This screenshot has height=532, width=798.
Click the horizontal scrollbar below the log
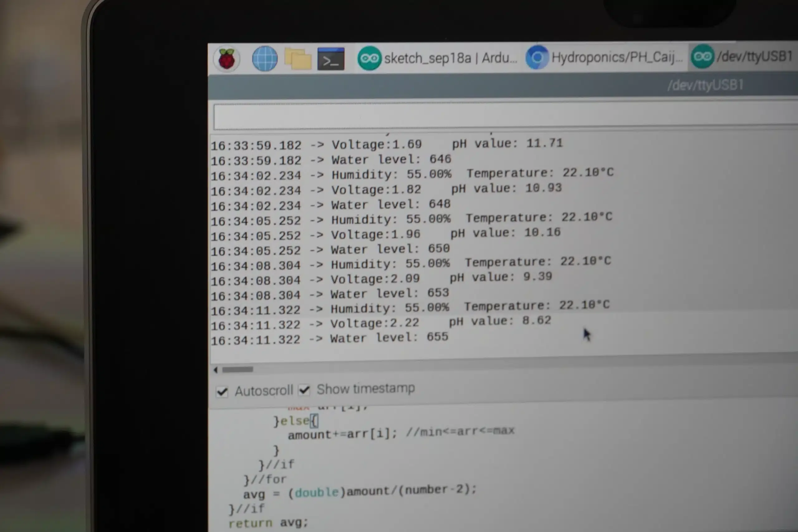tap(238, 370)
